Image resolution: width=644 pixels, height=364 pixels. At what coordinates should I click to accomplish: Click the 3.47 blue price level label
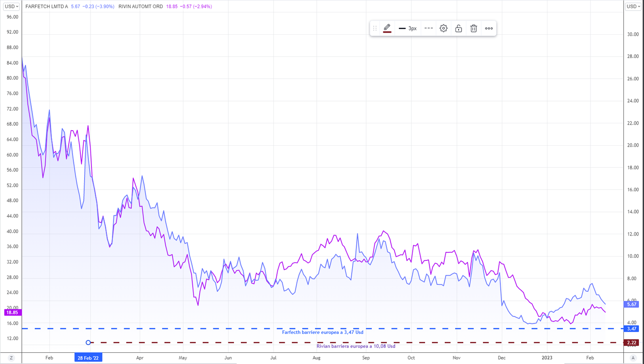(x=632, y=329)
